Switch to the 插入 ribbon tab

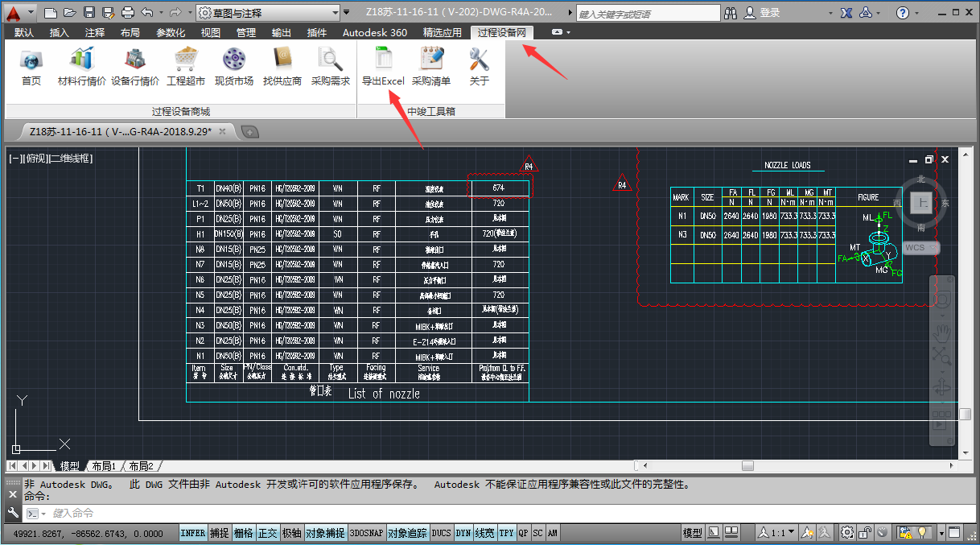60,32
